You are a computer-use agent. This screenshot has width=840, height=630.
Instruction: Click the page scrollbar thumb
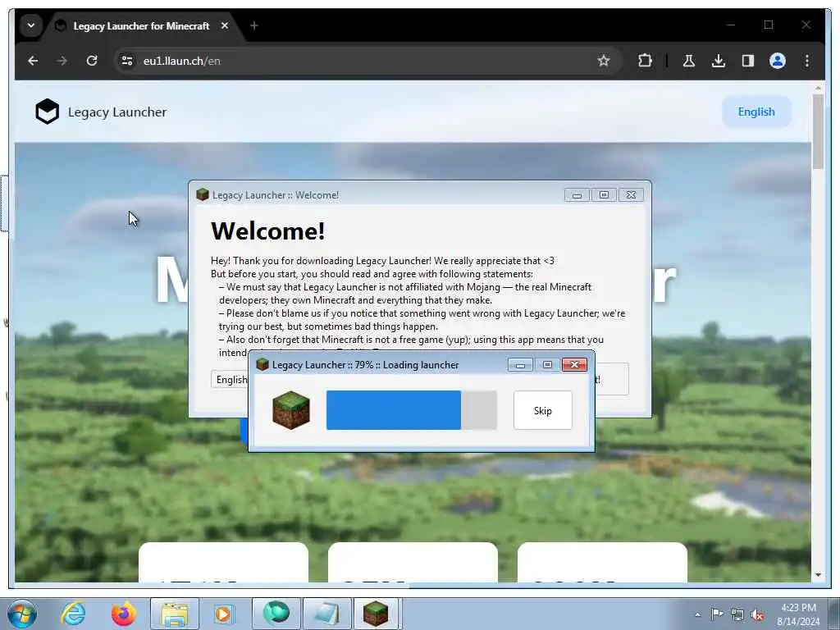coord(818,131)
